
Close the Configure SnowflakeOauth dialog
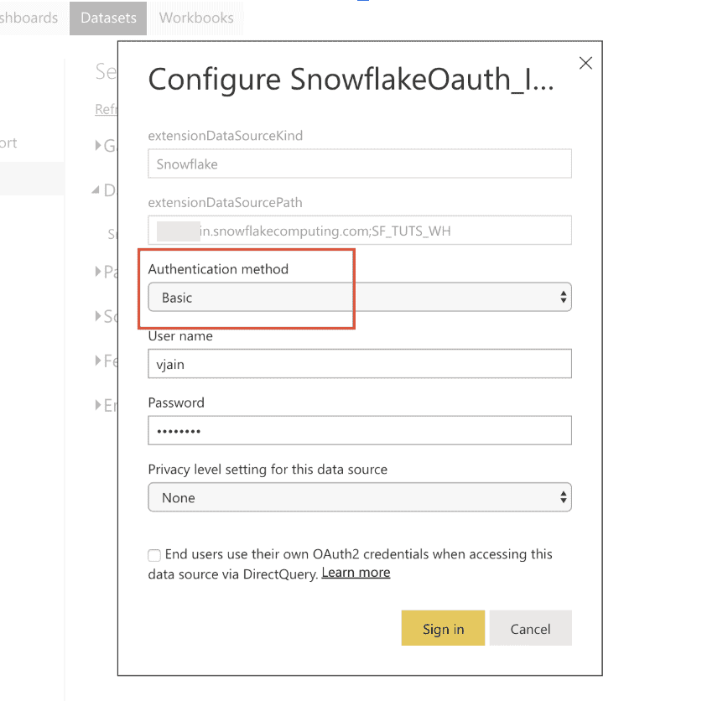[585, 64]
